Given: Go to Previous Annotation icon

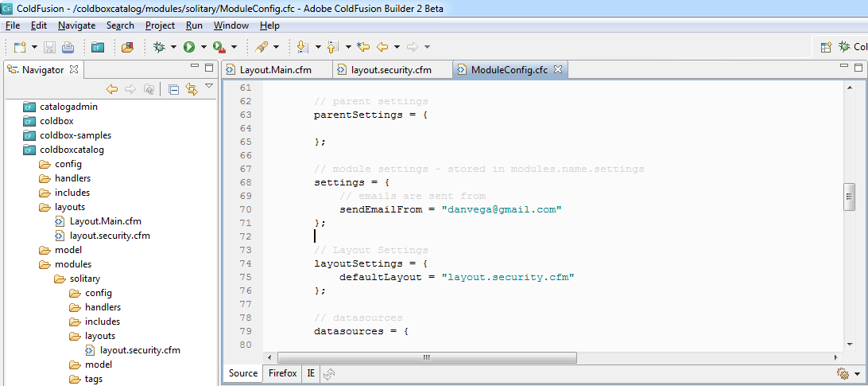Looking at the screenshot, I should coord(333,48).
